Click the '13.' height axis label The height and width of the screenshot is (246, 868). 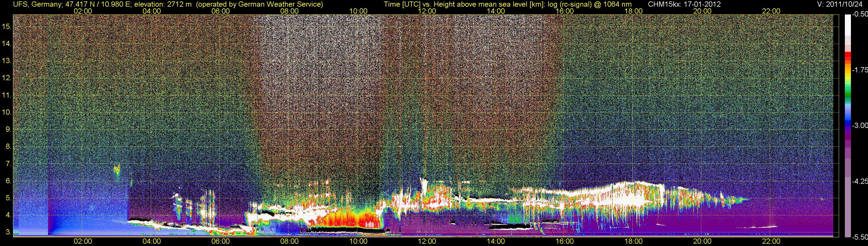click(x=7, y=61)
